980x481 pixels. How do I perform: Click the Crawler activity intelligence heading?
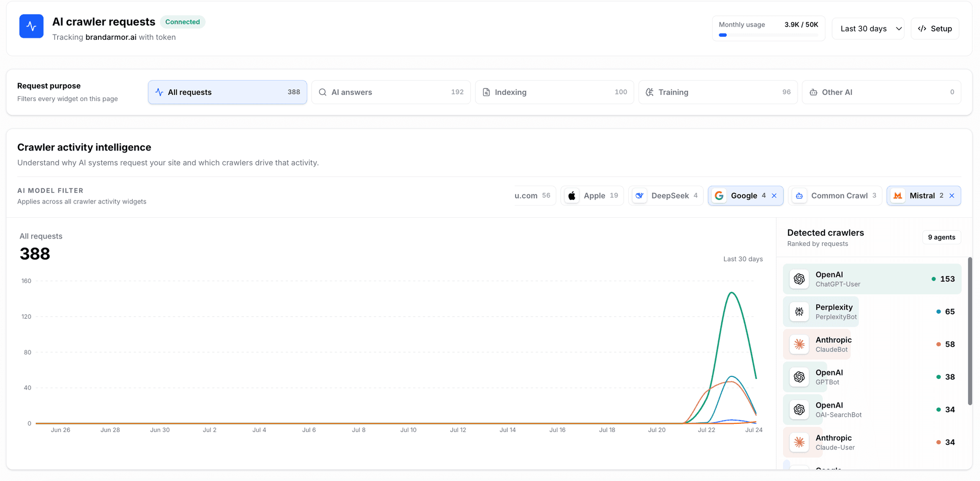coord(84,147)
